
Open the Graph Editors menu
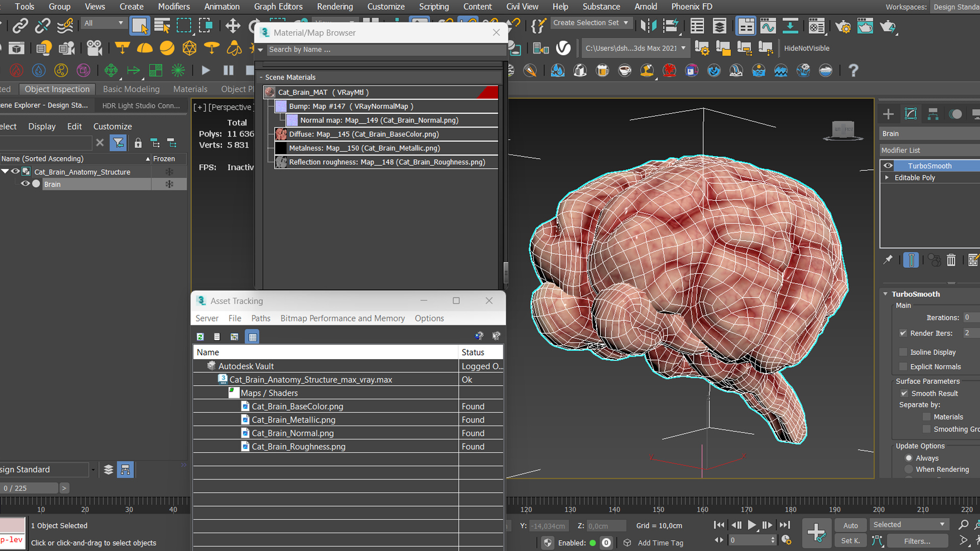278,7
